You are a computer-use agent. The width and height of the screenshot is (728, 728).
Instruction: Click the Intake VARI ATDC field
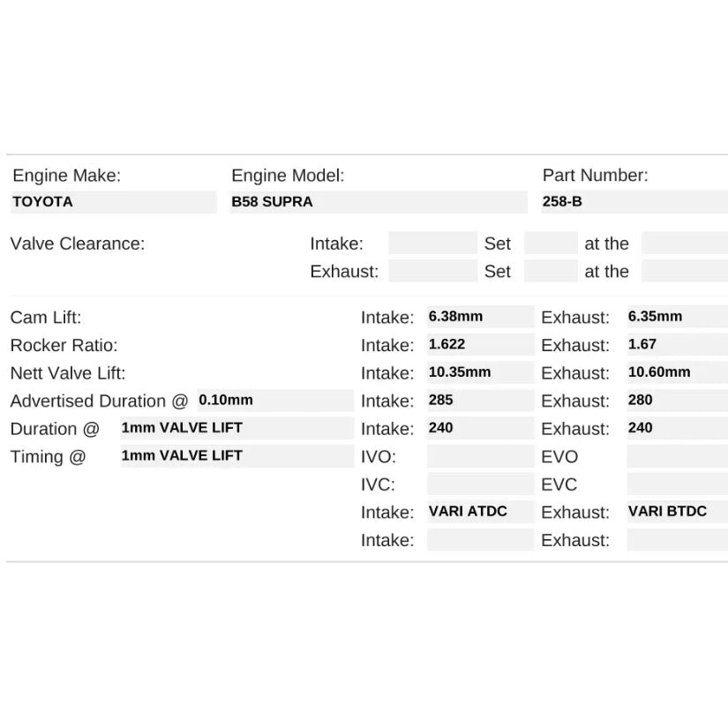click(480, 512)
